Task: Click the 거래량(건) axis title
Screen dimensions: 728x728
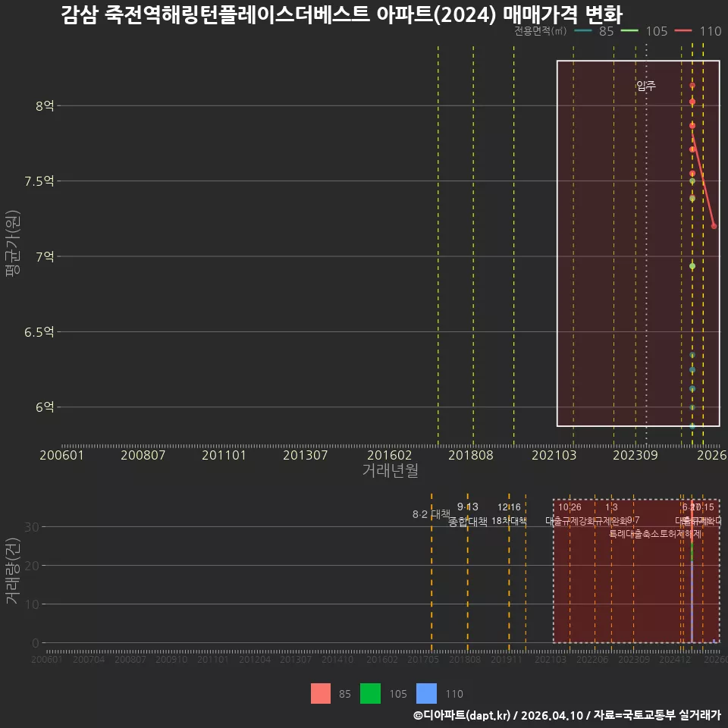Action: [x=12, y=571]
